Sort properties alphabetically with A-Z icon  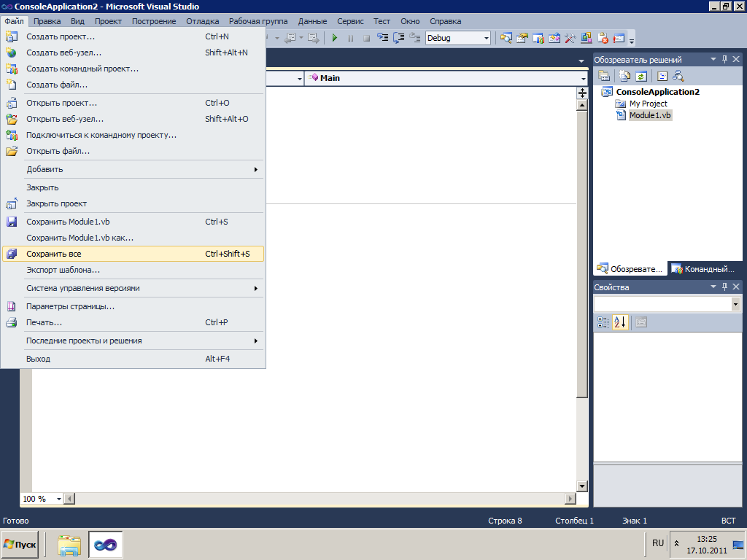(620, 322)
